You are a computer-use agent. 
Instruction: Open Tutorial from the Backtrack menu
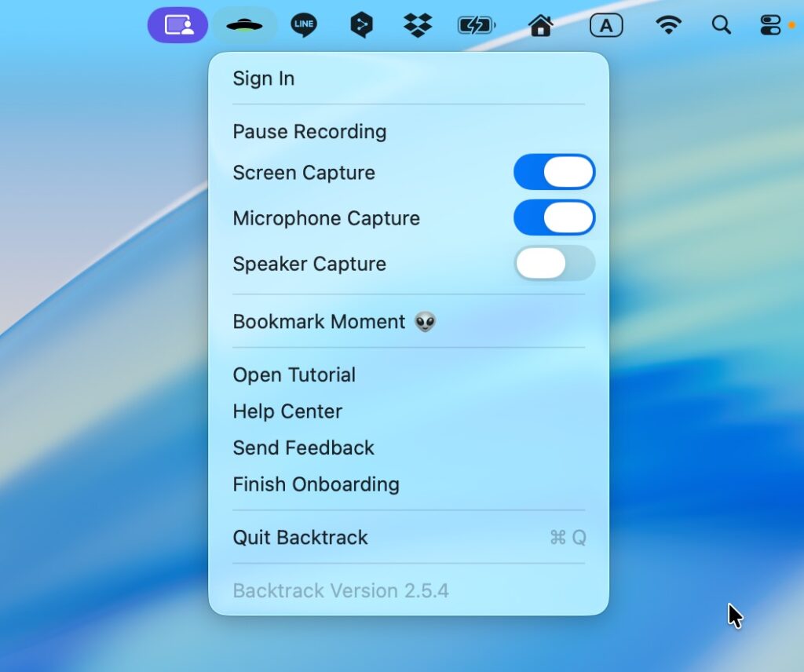294,374
